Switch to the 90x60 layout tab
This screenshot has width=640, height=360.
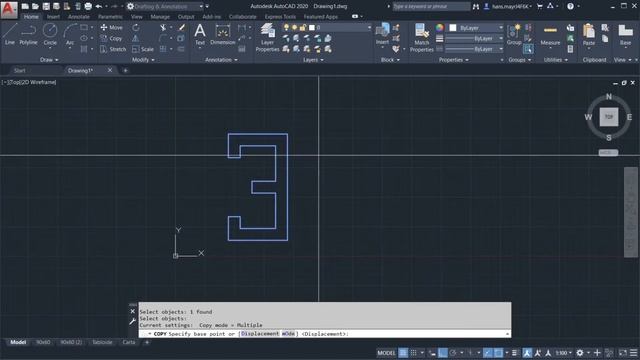tap(43, 342)
